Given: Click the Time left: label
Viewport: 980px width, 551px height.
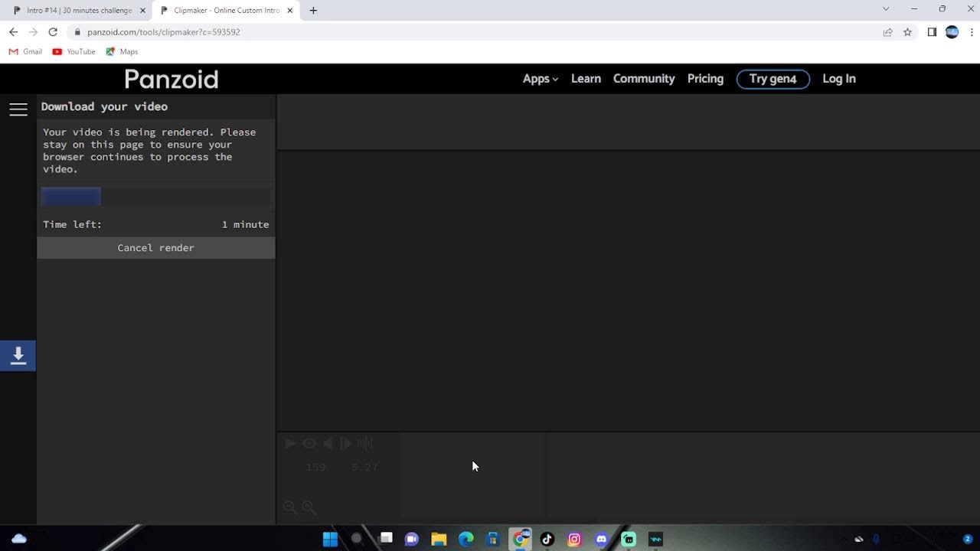Looking at the screenshot, I should pyautogui.click(x=73, y=224).
